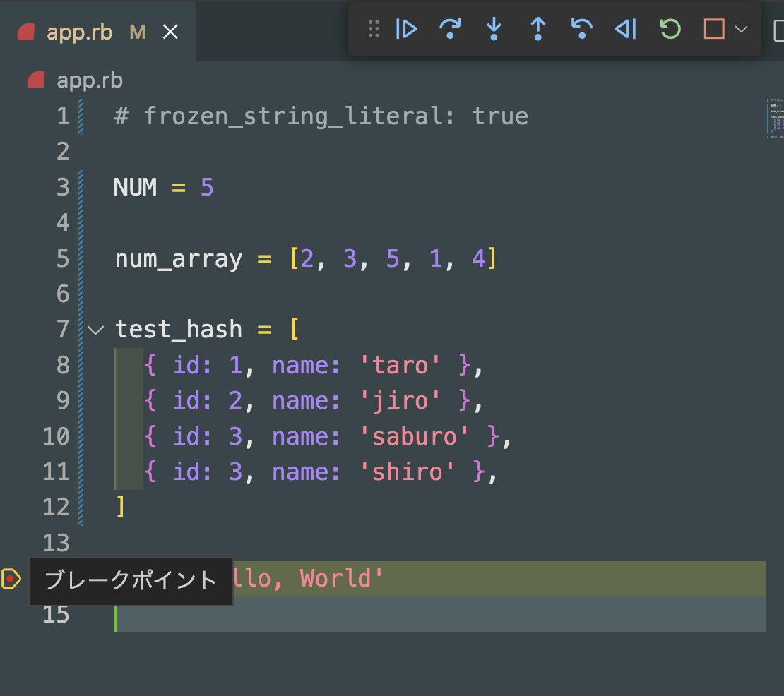Click the Step Out arrow icon
Image resolution: width=784 pixels, height=696 pixels.
[x=537, y=30]
